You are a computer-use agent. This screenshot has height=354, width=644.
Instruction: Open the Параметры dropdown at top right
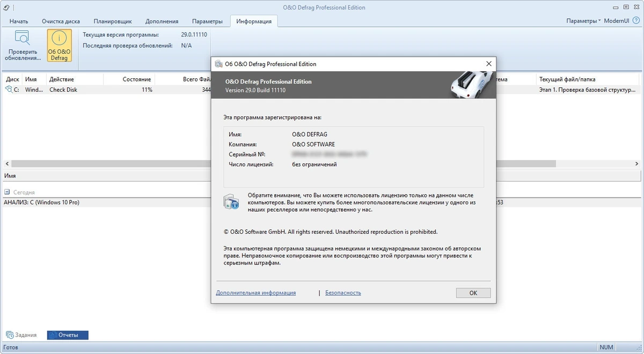tap(583, 21)
